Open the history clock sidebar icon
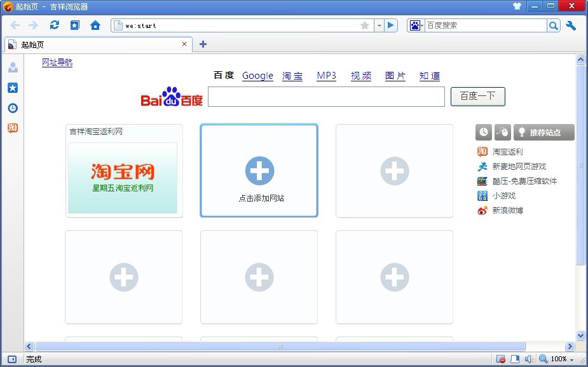Screen dimensions: 588x367 coord(13,108)
